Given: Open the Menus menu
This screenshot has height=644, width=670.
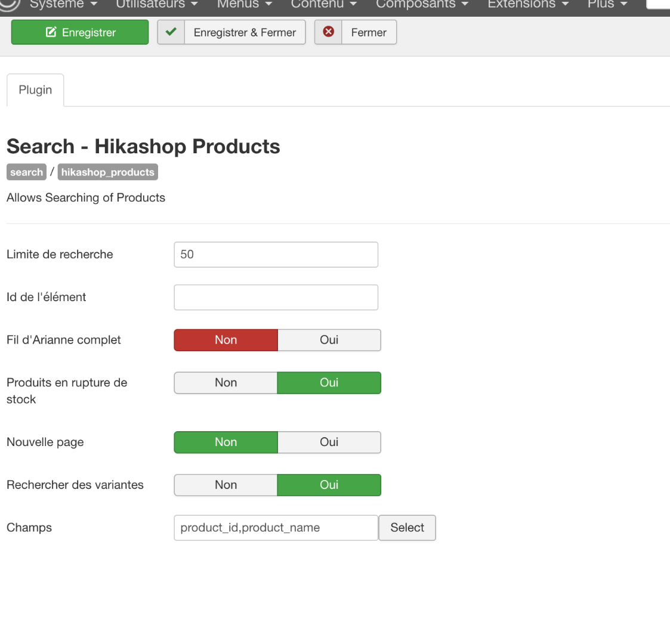Looking at the screenshot, I should (244, 4).
